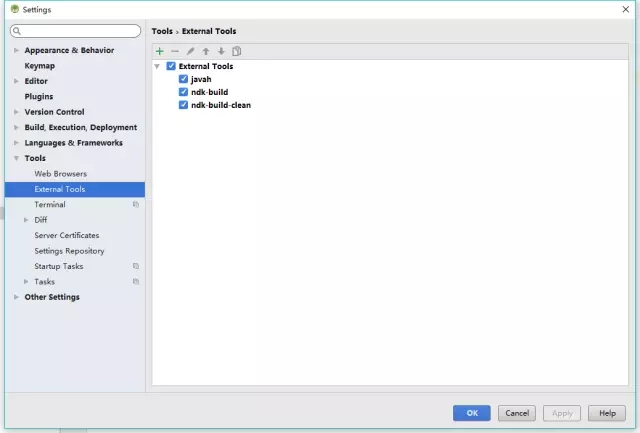Click the Copy tool icon in toolbar
640x433 pixels.
pos(237,51)
